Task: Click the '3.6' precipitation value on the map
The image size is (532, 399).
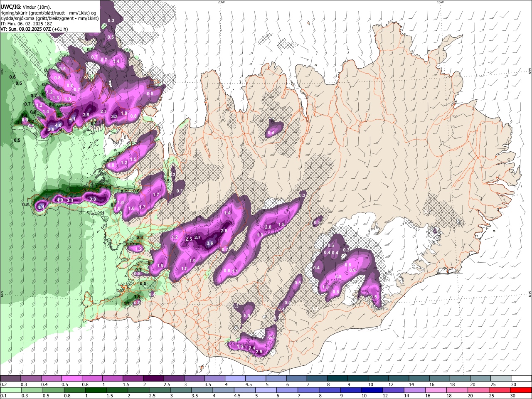Action: pyautogui.click(x=210, y=244)
